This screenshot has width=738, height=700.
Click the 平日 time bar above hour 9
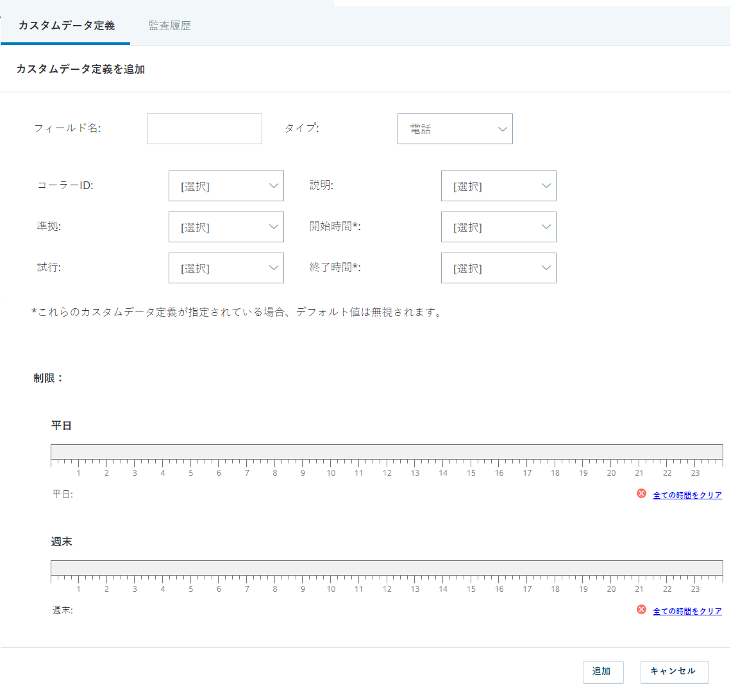click(303, 452)
